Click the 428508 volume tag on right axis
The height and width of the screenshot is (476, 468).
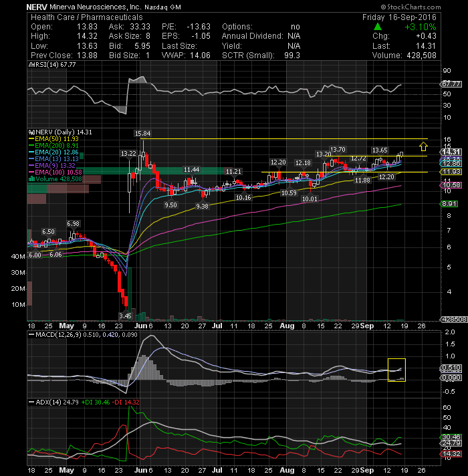click(454, 320)
